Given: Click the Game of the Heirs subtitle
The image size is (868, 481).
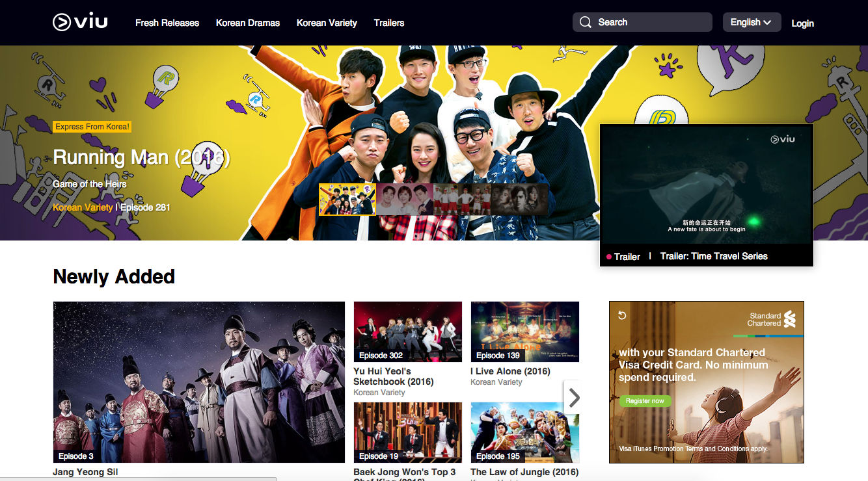Looking at the screenshot, I should click(x=90, y=184).
